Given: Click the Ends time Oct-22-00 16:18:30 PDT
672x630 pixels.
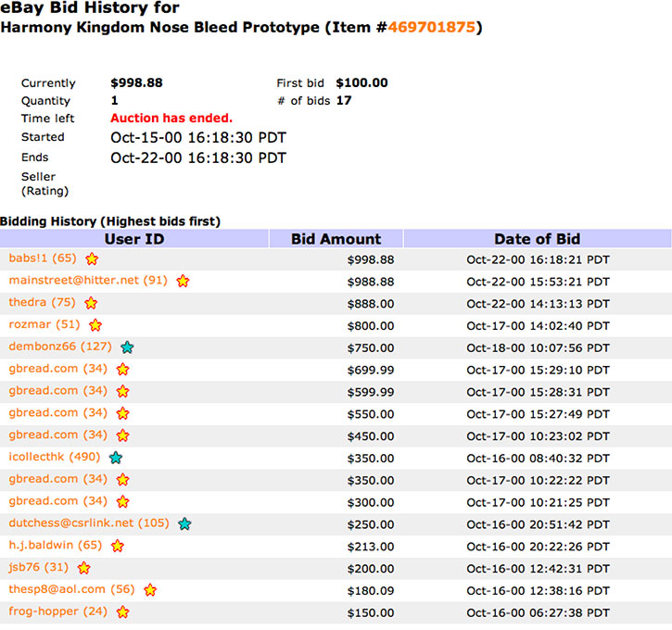Looking at the screenshot, I should (x=198, y=158).
